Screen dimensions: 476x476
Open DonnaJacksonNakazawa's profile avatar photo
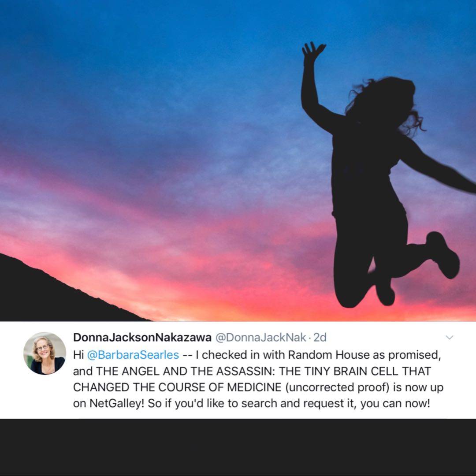pyautogui.click(x=45, y=353)
